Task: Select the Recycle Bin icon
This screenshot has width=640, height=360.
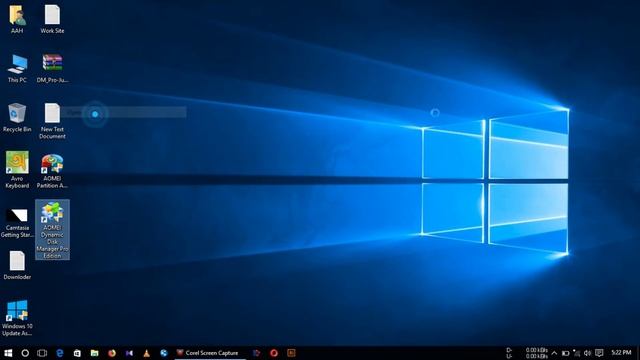Action: [17, 118]
